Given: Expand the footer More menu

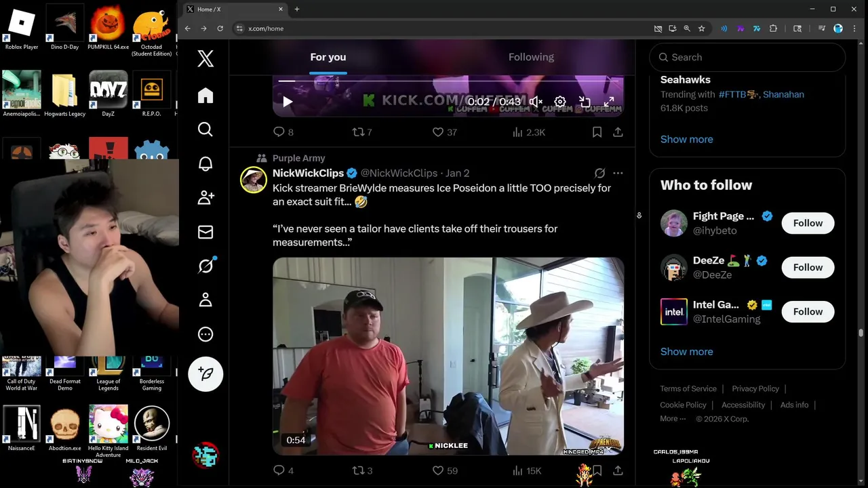Looking at the screenshot, I should (x=672, y=419).
